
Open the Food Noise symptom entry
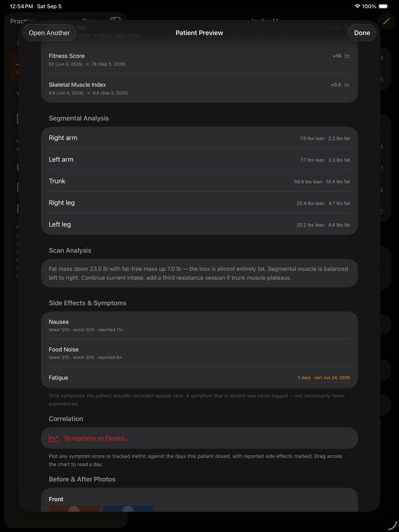[199, 353]
